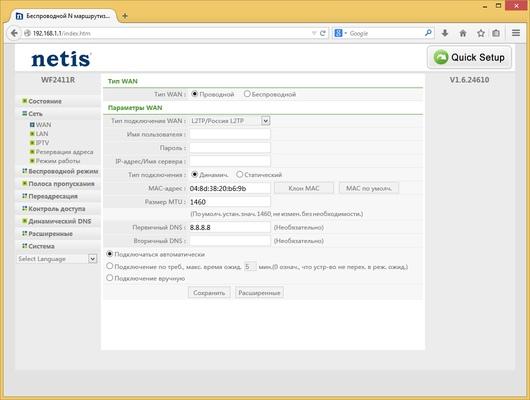Open the Select Language dropdown
The width and height of the screenshot is (530, 400).
click(57, 259)
